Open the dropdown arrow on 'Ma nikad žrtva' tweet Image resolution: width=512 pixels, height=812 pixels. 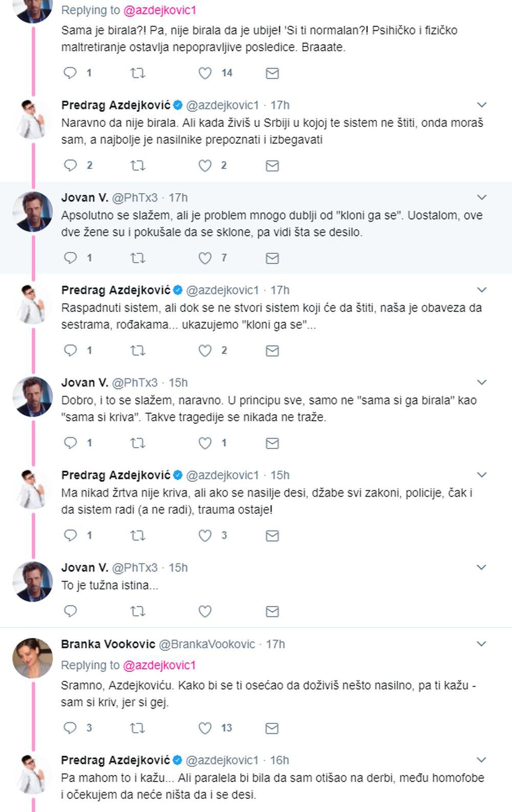click(x=481, y=475)
